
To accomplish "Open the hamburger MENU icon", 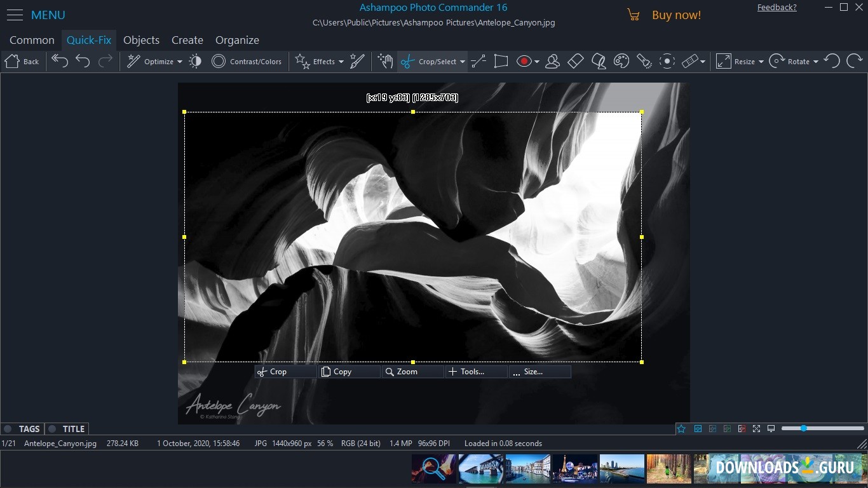I will point(15,15).
